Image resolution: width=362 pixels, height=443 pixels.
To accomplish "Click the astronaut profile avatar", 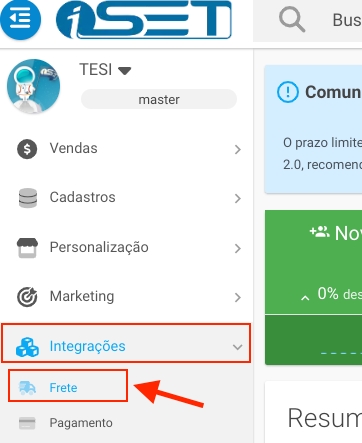I will (33, 86).
